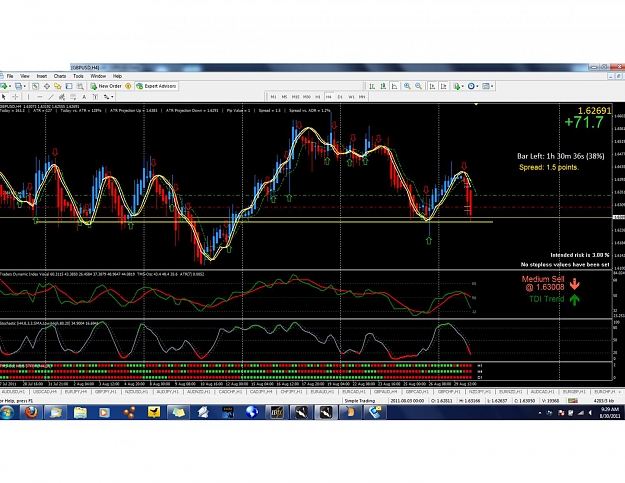Select the Cursor arrow tool
625x483 pixels.
[4, 97]
